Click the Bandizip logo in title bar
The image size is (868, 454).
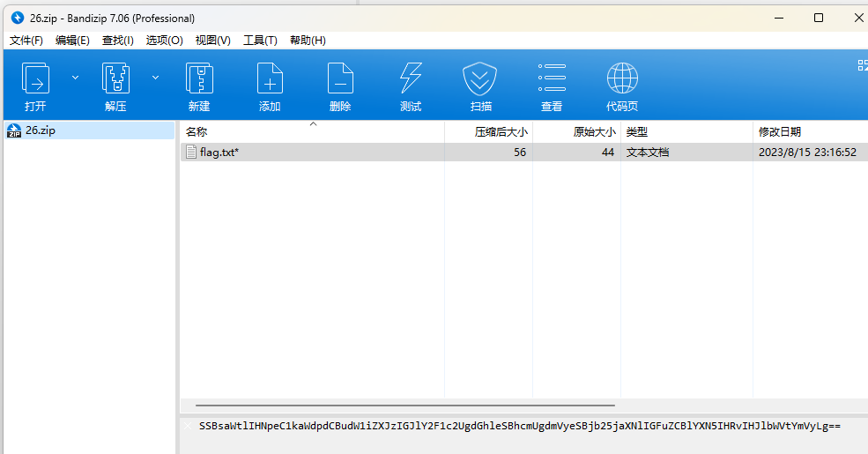[18, 18]
